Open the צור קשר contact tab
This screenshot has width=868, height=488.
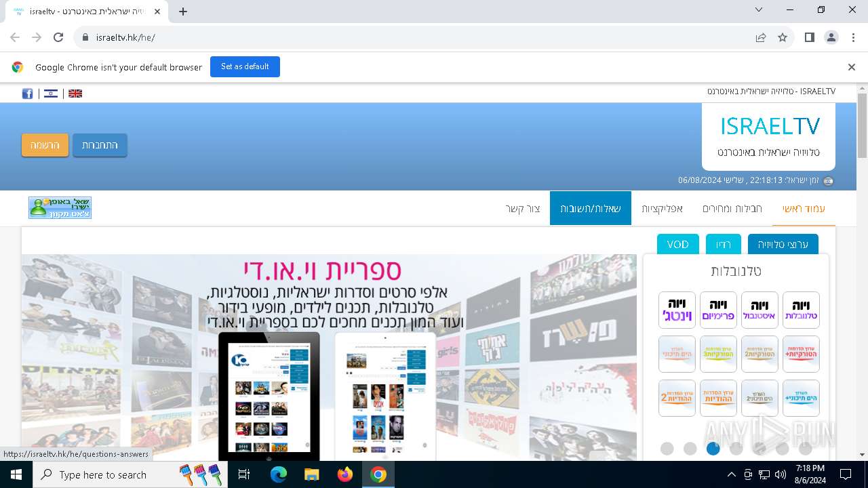coord(523,208)
